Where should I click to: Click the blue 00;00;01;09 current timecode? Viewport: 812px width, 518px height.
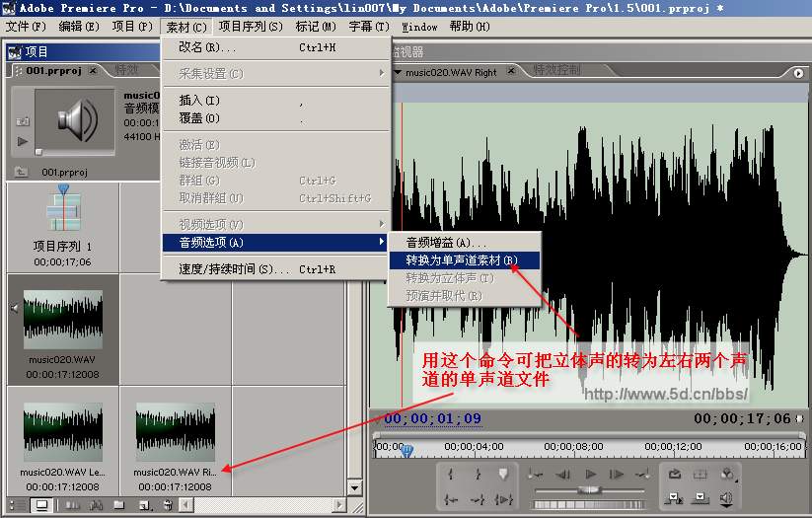click(433, 418)
